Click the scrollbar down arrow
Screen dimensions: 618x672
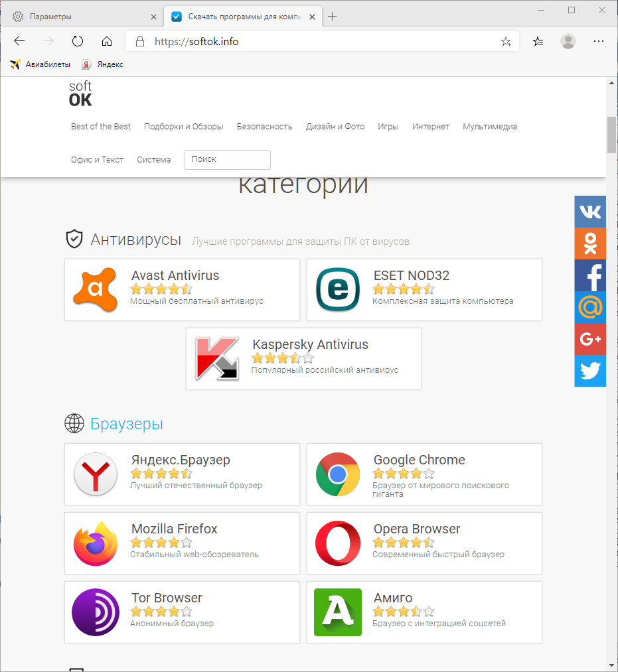pyautogui.click(x=611, y=665)
